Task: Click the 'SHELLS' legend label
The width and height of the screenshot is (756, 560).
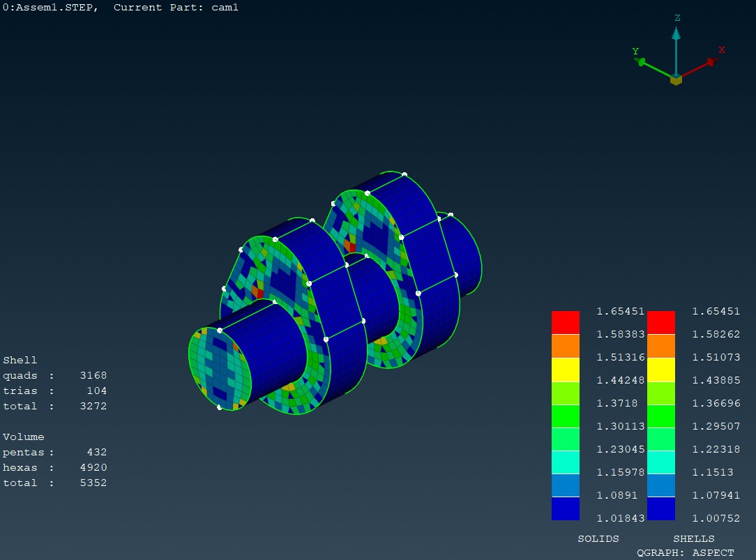Action: (x=694, y=539)
